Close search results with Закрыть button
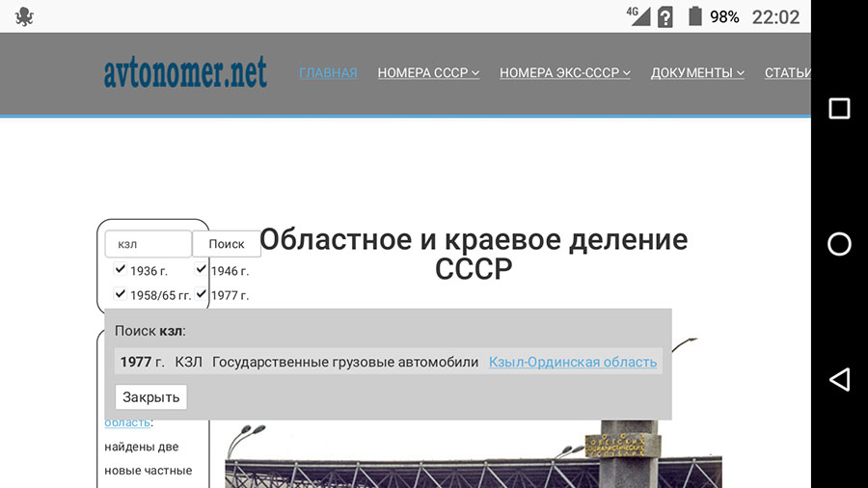 coord(151,397)
